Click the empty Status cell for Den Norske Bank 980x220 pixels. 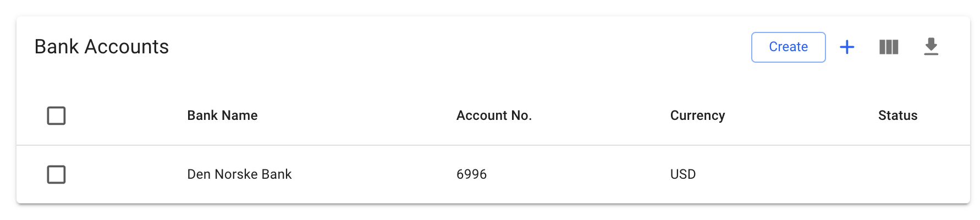(x=898, y=174)
